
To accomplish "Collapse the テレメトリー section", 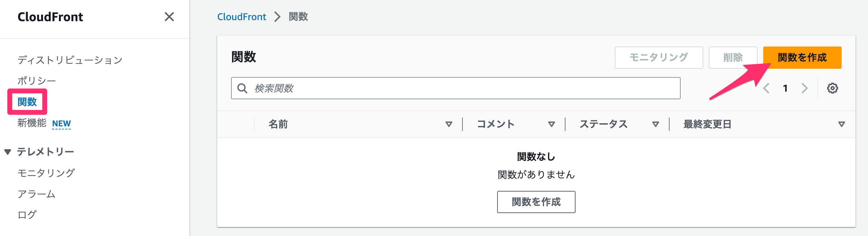I will click(8, 151).
